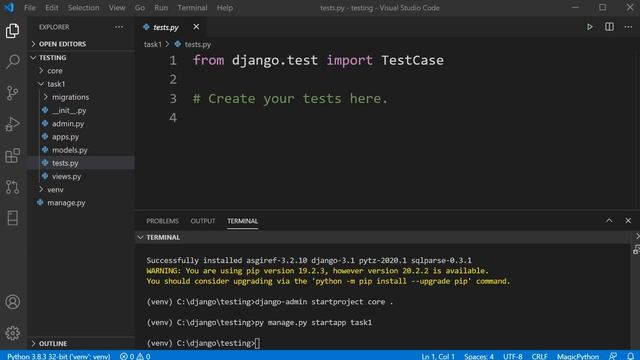This screenshot has width=640, height=360.
Task: Open the Search view in activity bar
Action: (12, 62)
